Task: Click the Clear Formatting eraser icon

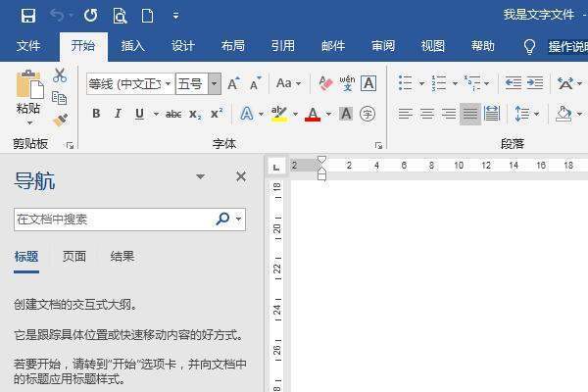Action: (326, 83)
